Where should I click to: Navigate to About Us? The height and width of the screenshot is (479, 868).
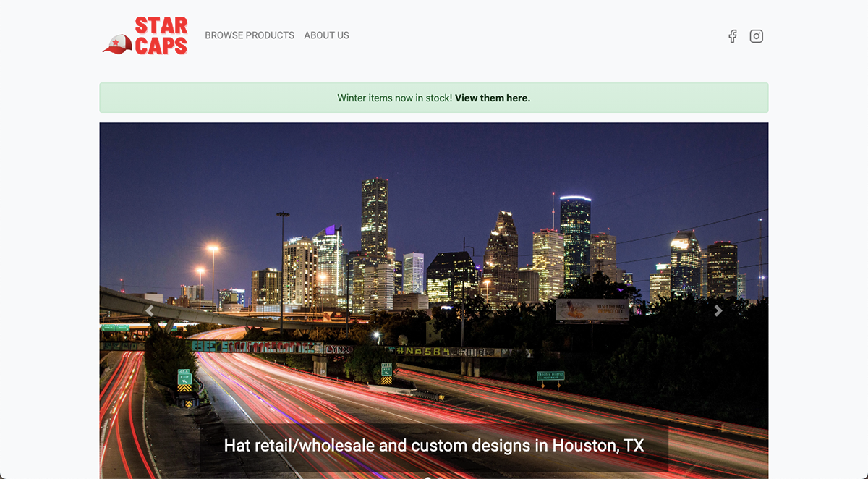pyautogui.click(x=326, y=35)
